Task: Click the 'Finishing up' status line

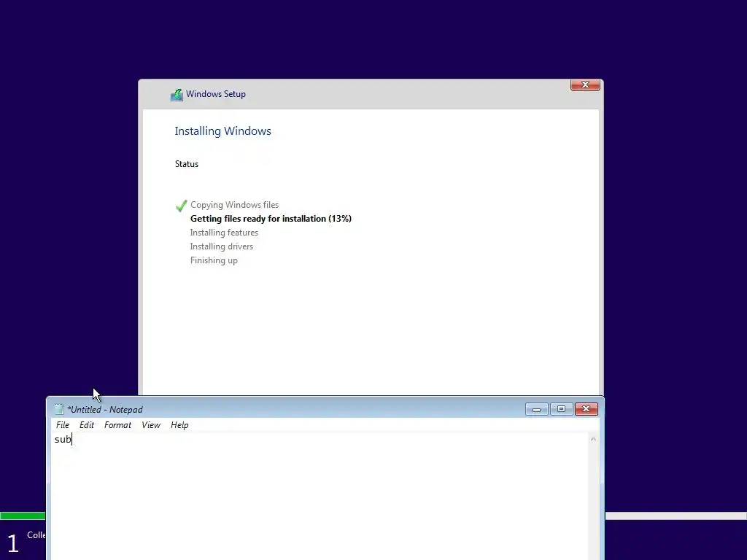Action: click(214, 260)
